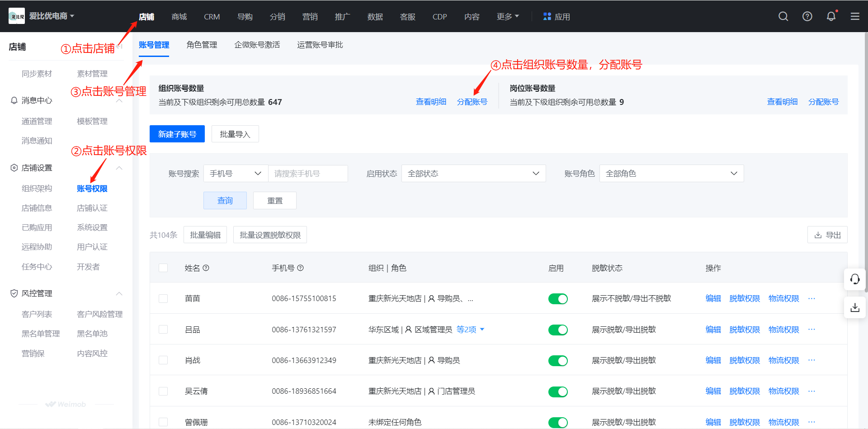Open more options for 苗苗 row
This screenshot has width=868, height=429.
point(811,298)
